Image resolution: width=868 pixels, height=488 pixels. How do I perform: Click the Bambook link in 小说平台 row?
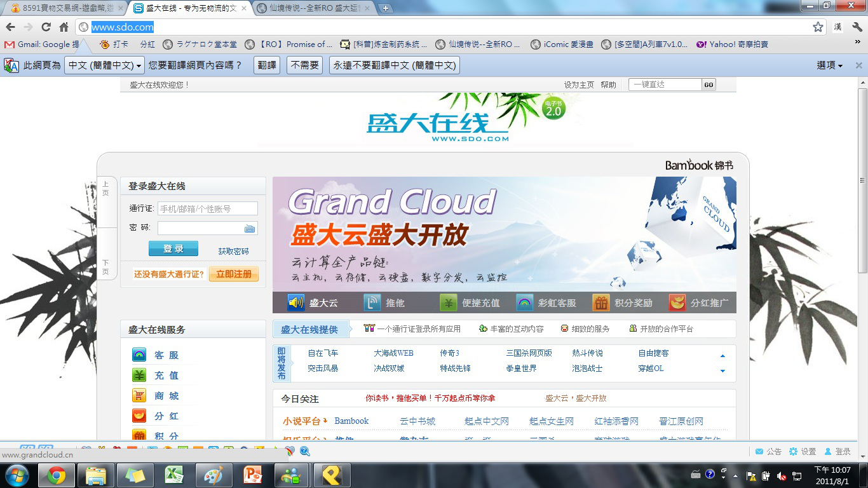tap(351, 421)
